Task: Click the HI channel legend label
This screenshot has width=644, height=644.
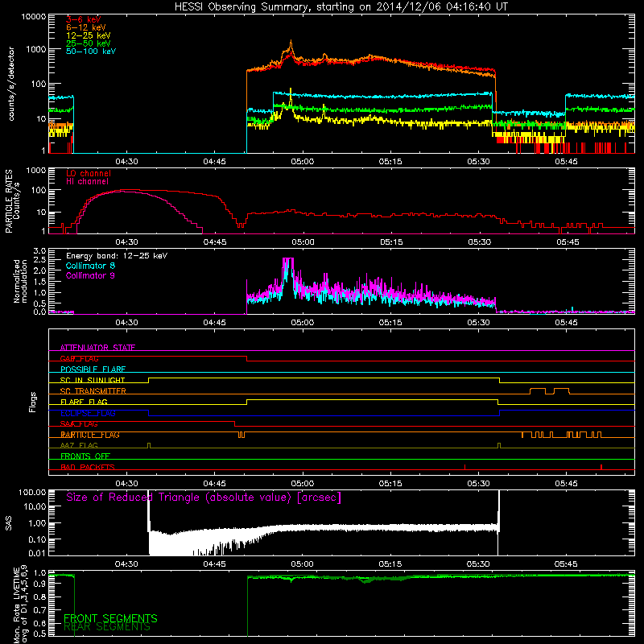Action: (87, 181)
